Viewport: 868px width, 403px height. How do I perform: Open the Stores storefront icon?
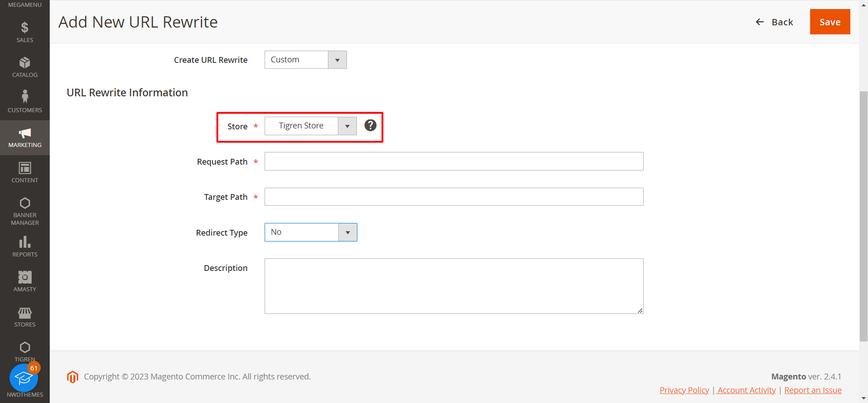coord(25,313)
